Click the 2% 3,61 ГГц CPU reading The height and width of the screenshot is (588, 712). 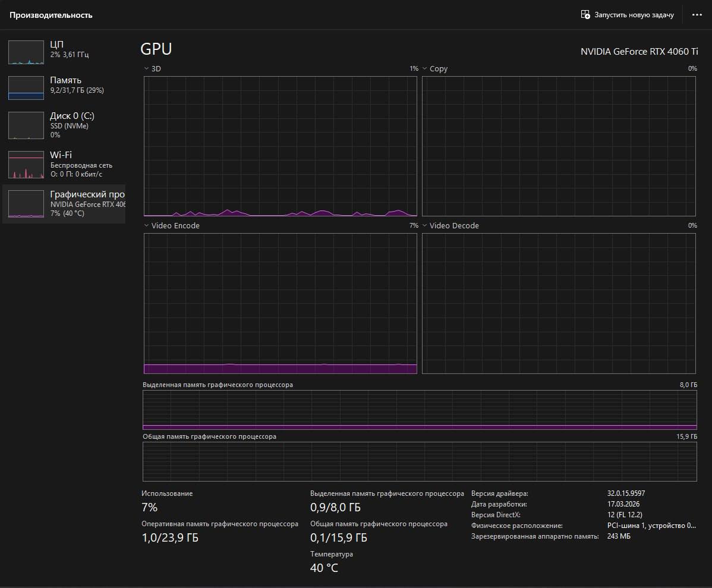70,55
